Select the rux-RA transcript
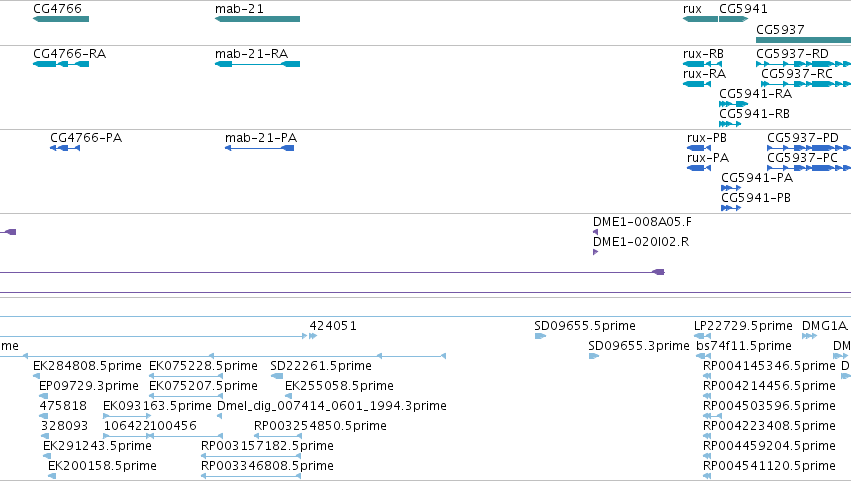Screen dimensions: 851x481 point(697,84)
